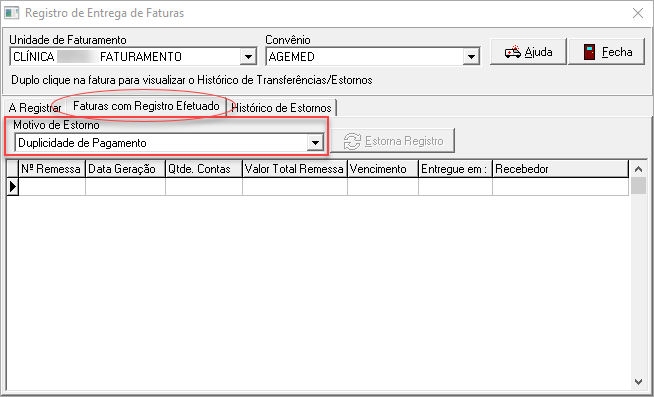Click the Ajuda help button

click(x=528, y=52)
